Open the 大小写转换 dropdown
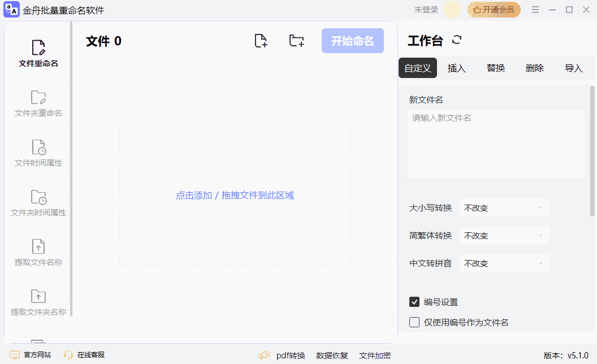This screenshot has height=364, width=597. (x=504, y=207)
